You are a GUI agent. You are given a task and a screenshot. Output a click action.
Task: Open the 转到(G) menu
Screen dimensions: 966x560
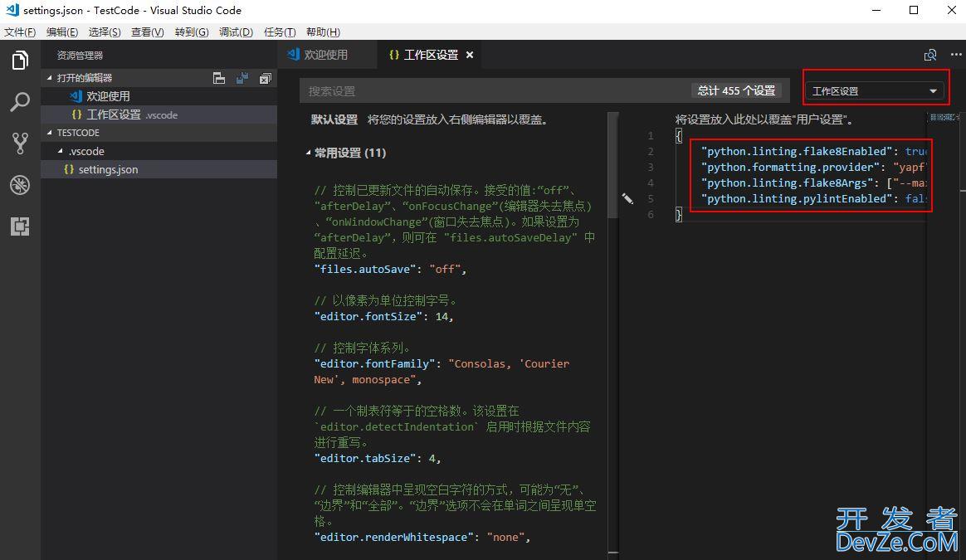point(192,32)
